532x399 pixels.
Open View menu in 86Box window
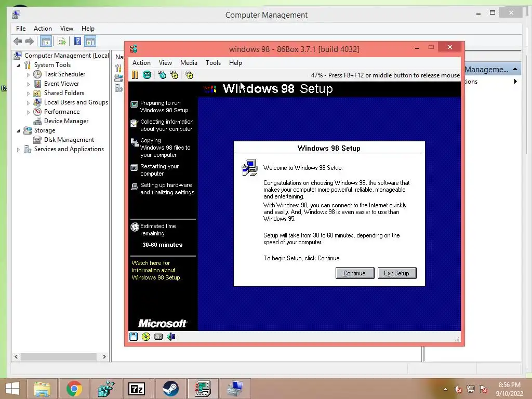coord(165,63)
